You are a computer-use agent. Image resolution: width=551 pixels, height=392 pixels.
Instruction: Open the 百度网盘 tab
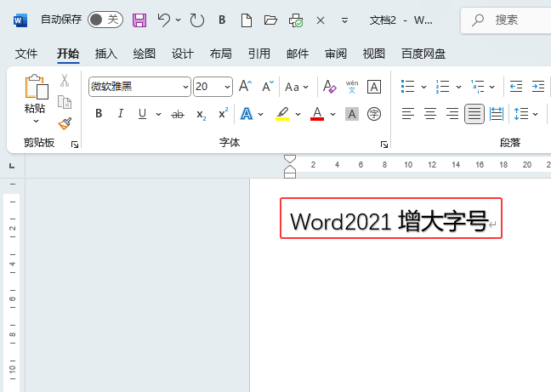point(423,54)
